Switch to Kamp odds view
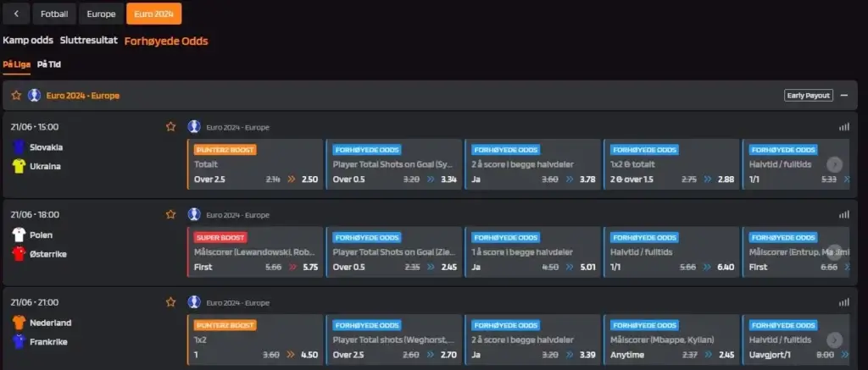This screenshot has width=868, height=370. (x=28, y=41)
